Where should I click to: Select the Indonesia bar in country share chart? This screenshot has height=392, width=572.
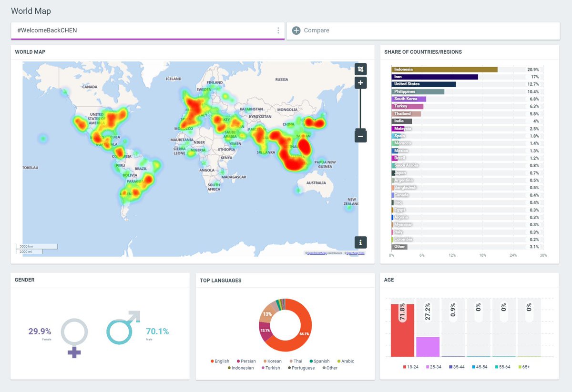(x=444, y=70)
